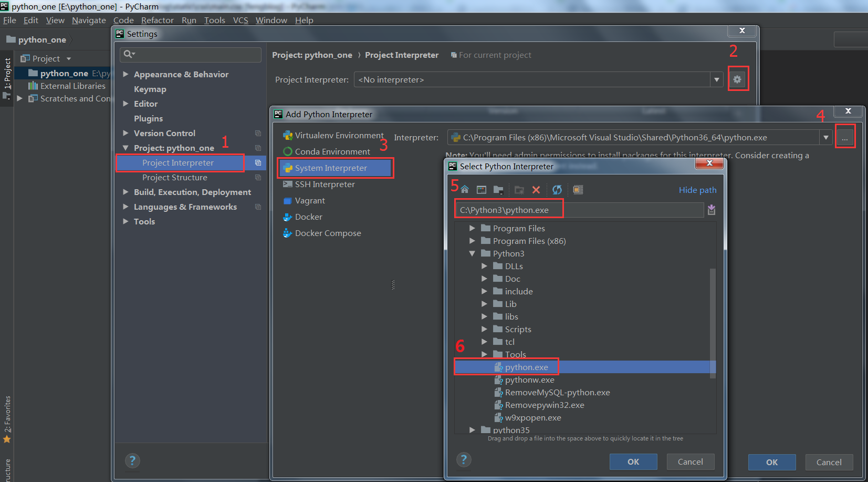Screen dimensions: 868x482
Task: Create new folder in file chooser toolbar
Action: pos(519,190)
